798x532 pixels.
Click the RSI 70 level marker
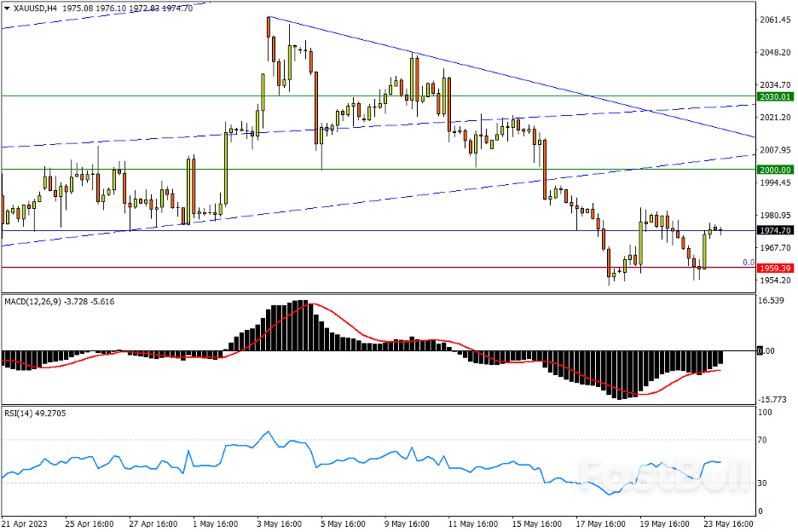pyautogui.click(x=765, y=440)
